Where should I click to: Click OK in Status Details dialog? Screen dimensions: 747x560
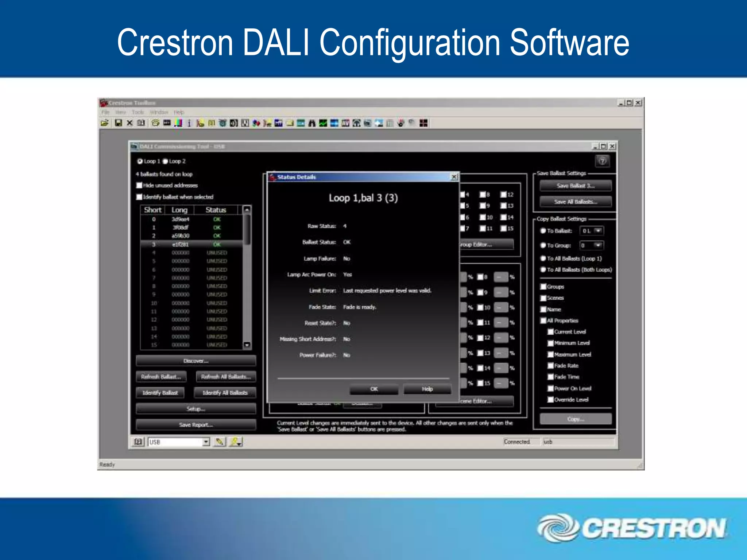tap(374, 389)
